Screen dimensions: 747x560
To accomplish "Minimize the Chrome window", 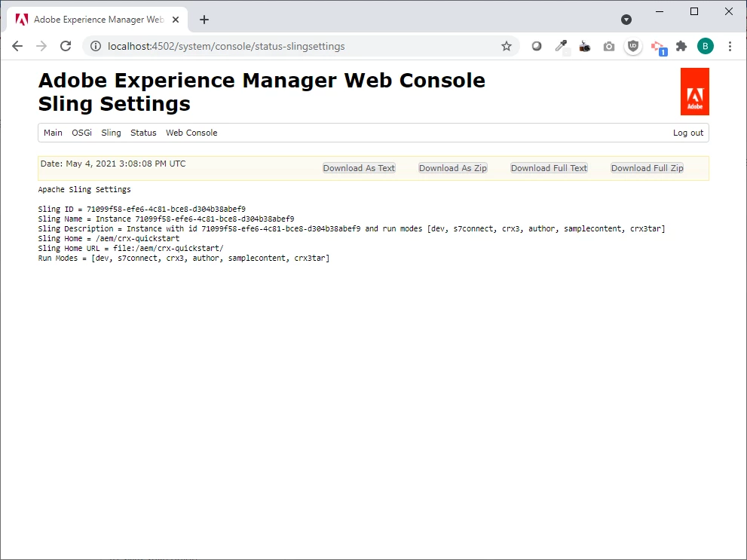I will pos(660,11).
